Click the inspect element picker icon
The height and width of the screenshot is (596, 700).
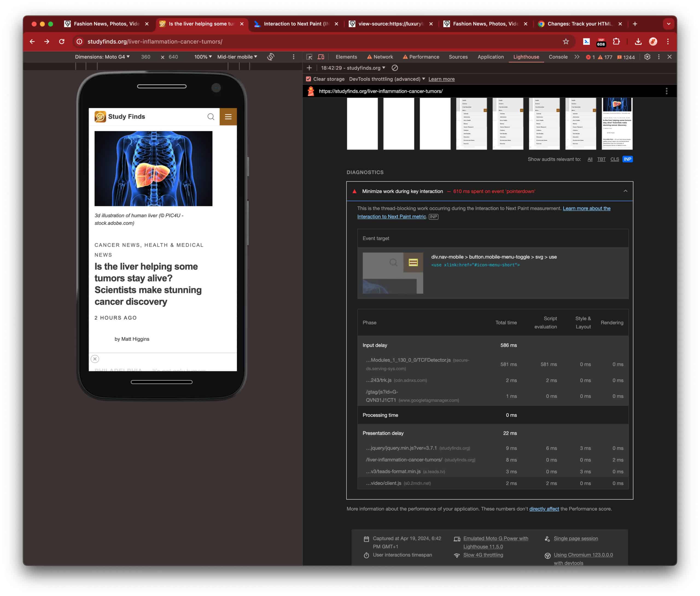tap(309, 57)
